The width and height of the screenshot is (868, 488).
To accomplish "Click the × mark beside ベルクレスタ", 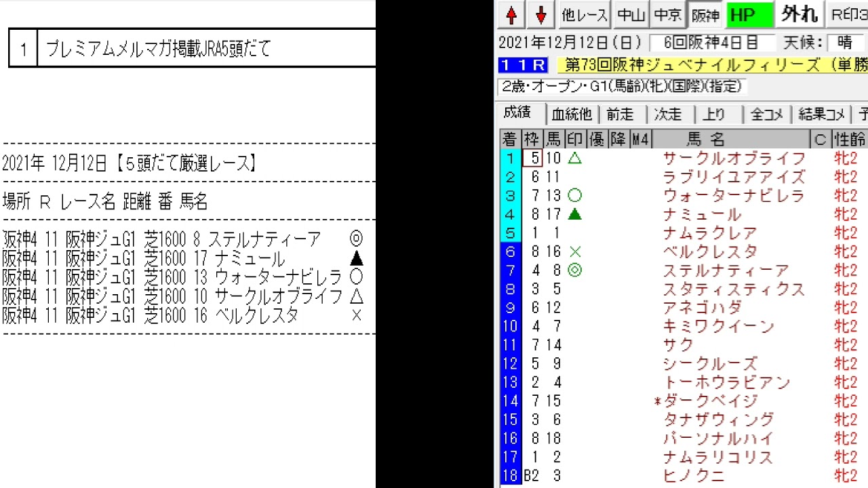I will (x=575, y=252).
